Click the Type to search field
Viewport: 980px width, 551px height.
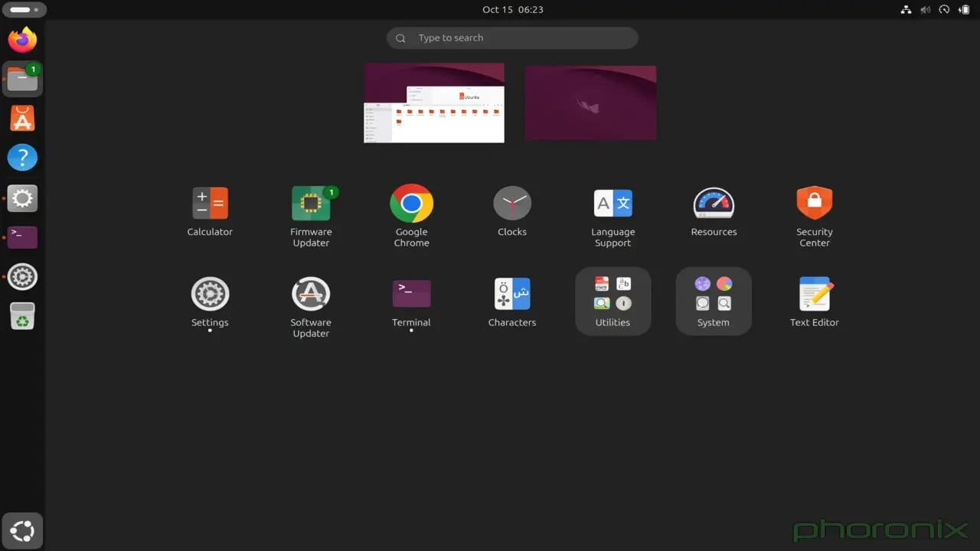(x=512, y=38)
